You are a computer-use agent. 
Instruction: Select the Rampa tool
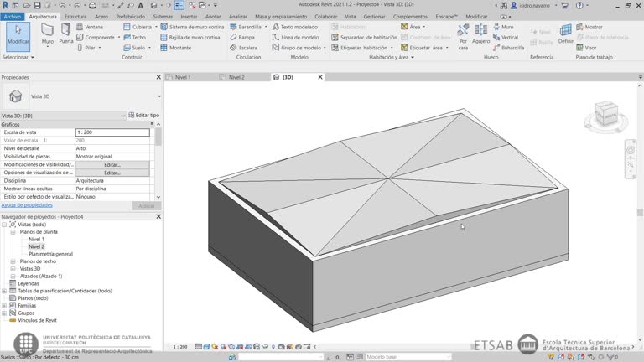click(245, 38)
